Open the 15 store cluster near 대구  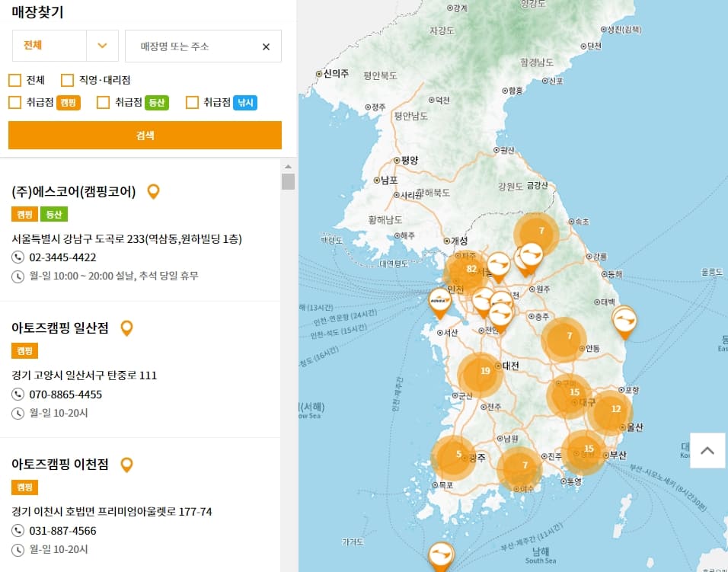pos(569,396)
